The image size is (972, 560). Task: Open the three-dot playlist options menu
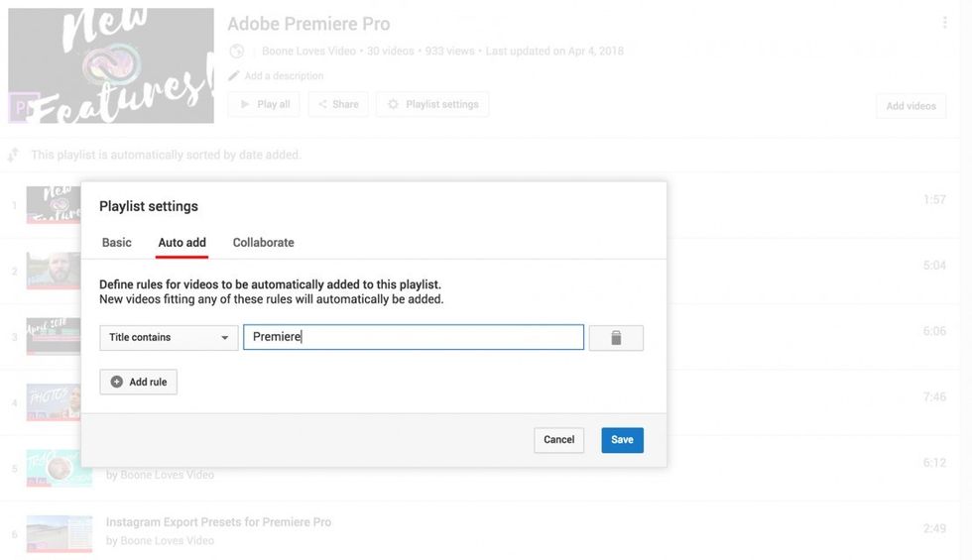coord(944,23)
